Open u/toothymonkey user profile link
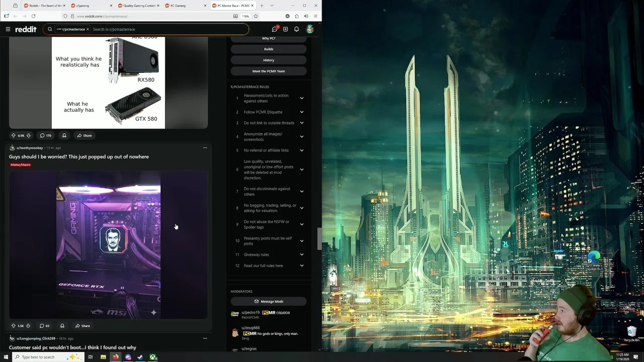This screenshot has height=362, width=644. 30,148
